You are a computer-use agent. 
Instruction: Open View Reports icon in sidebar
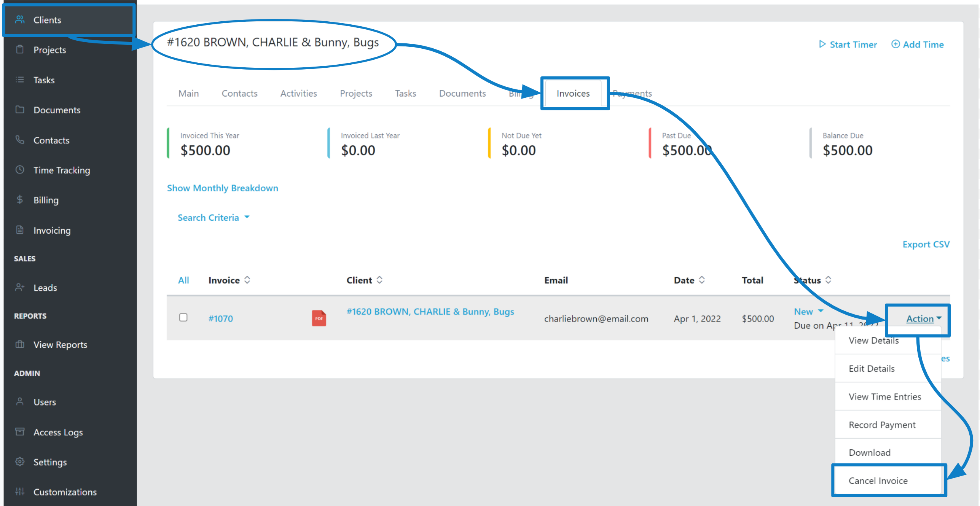[x=20, y=344]
